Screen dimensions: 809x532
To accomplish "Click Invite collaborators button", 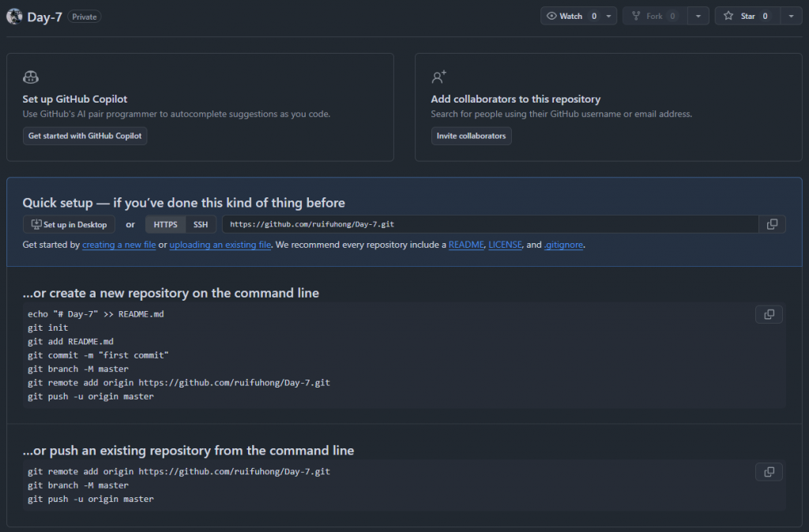I will pyautogui.click(x=471, y=136).
